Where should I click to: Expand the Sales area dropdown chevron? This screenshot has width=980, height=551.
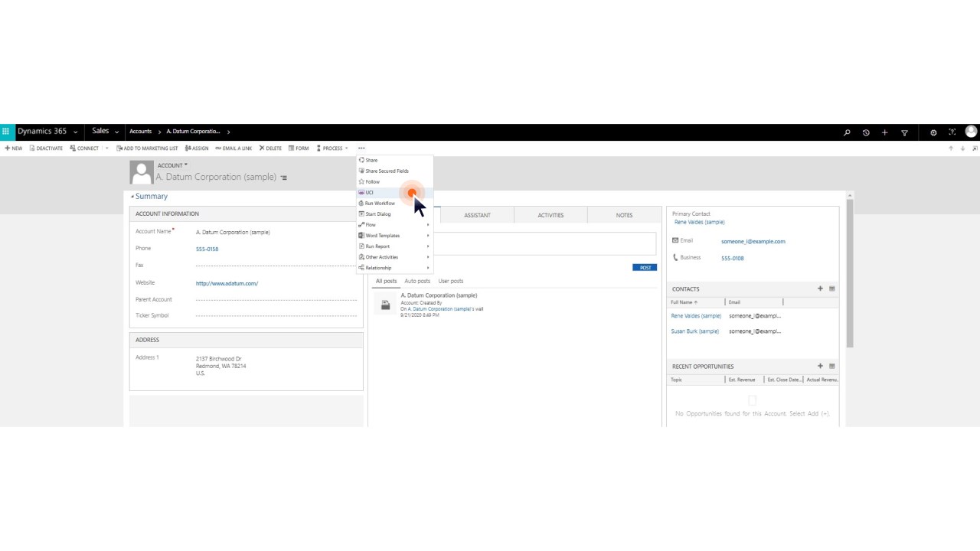click(x=116, y=132)
